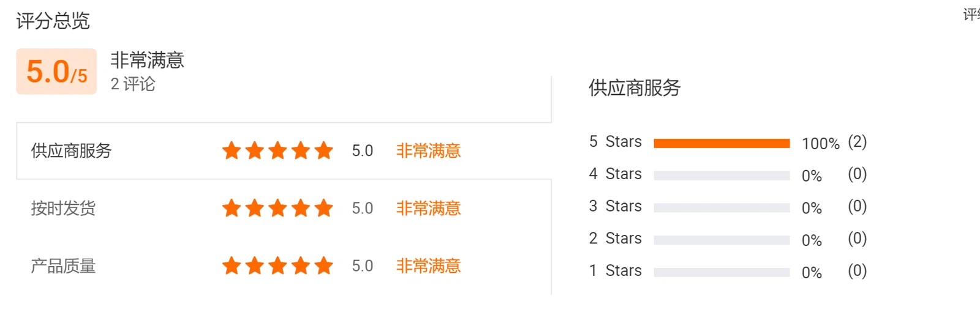Click third star in 产品质量 rating row
Screen dimensions: 980x315
(x=277, y=266)
